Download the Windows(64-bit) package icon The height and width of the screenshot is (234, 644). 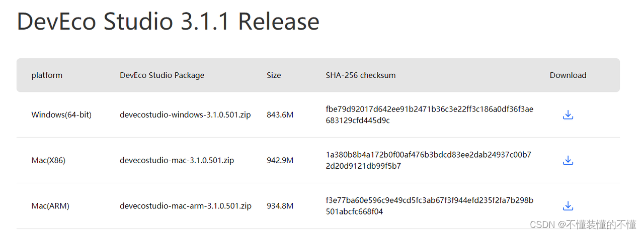[568, 115]
